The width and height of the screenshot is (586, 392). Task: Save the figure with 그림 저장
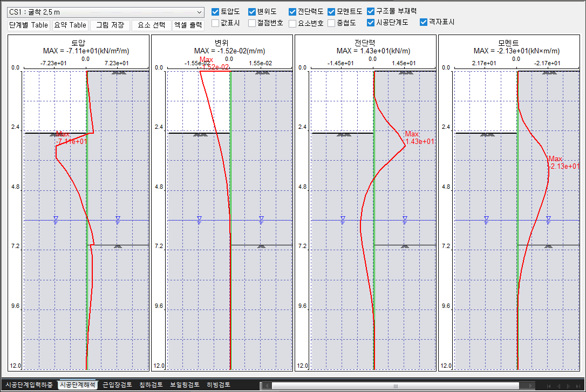tap(110, 25)
